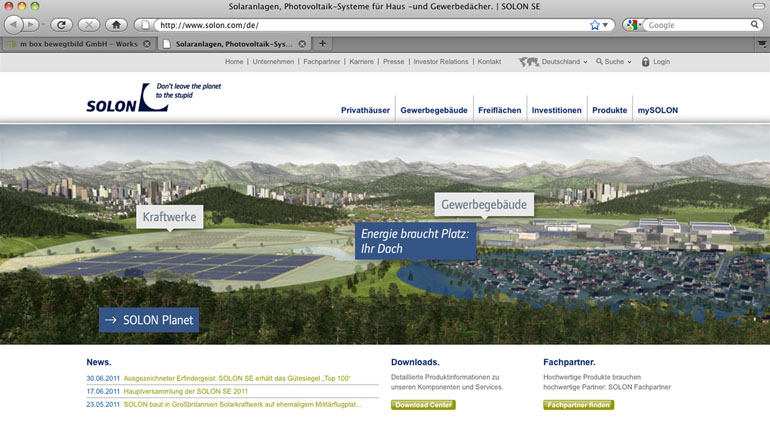Open Freiflächen main menu item
Viewport: 770px width, 433px height.
pyautogui.click(x=499, y=110)
